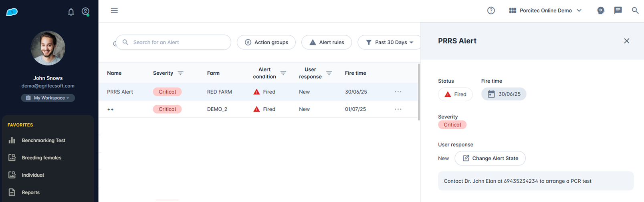Click the Alert condition filter icon

(283, 73)
